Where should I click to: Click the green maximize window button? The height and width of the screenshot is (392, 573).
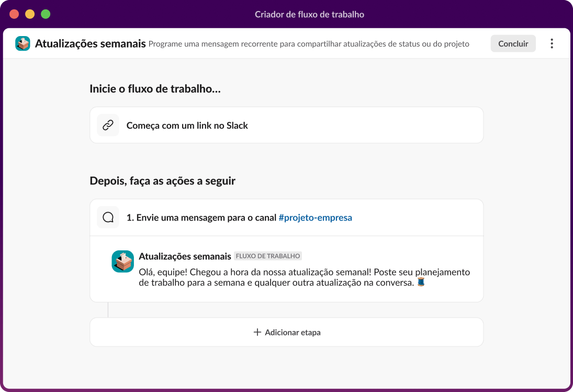(46, 15)
